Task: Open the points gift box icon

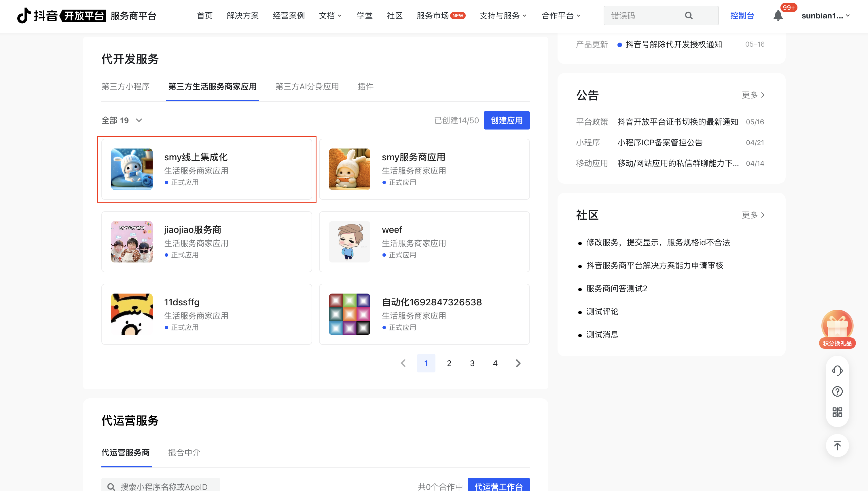Action: (x=837, y=329)
